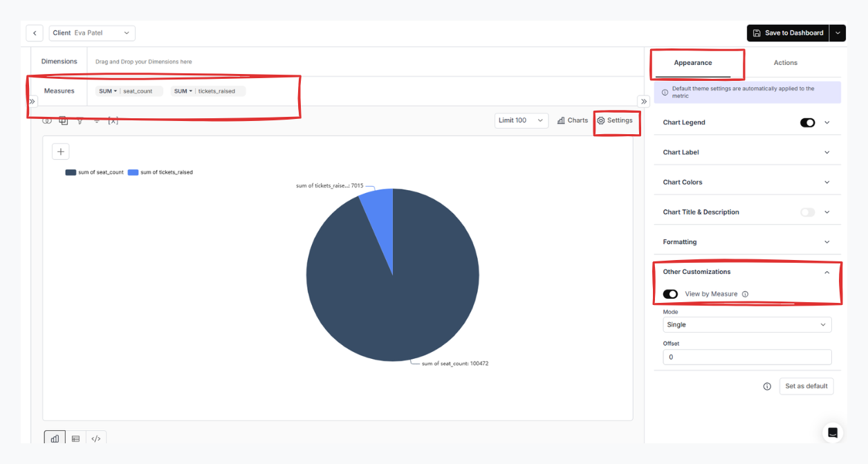Switch to chart view icon at bottom
The height and width of the screenshot is (464, 868).
[x=55, y=438]
